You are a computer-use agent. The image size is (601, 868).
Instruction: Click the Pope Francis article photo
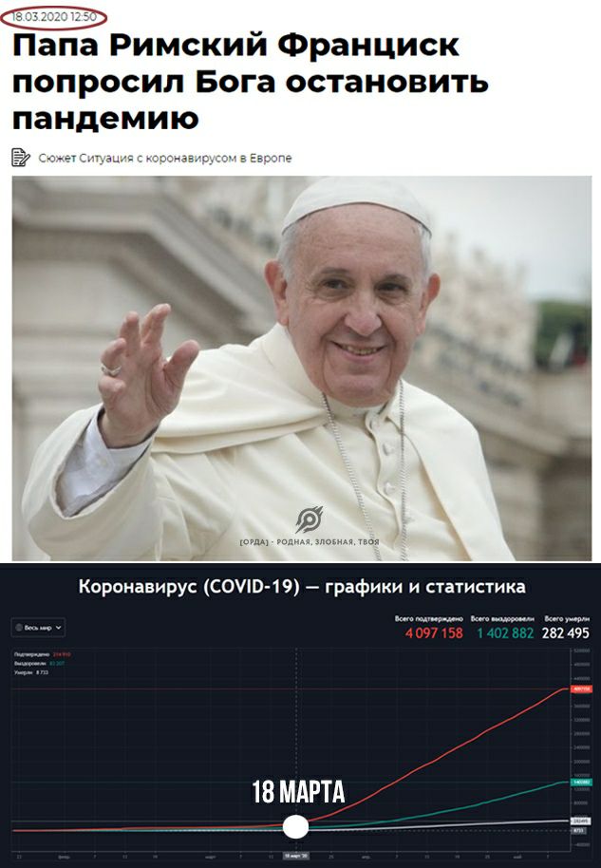coord(302,368)
